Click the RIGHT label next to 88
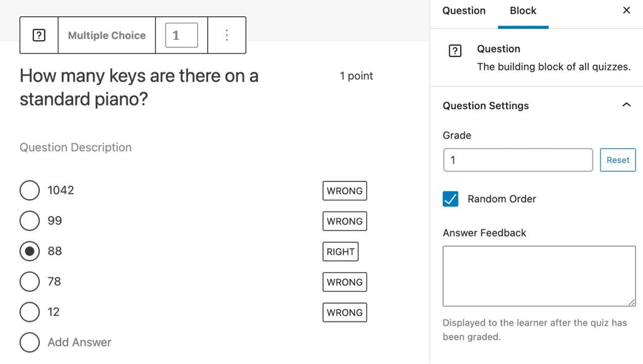This screenshot has height=364, width=643. point(340,251)
